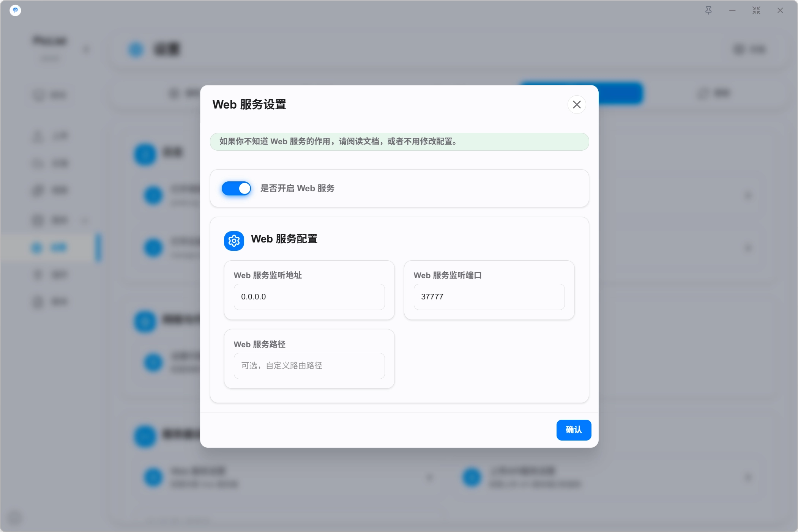Click the Web 服务路径 input field
The image size is (798, 532).
[x=309, y=366]
